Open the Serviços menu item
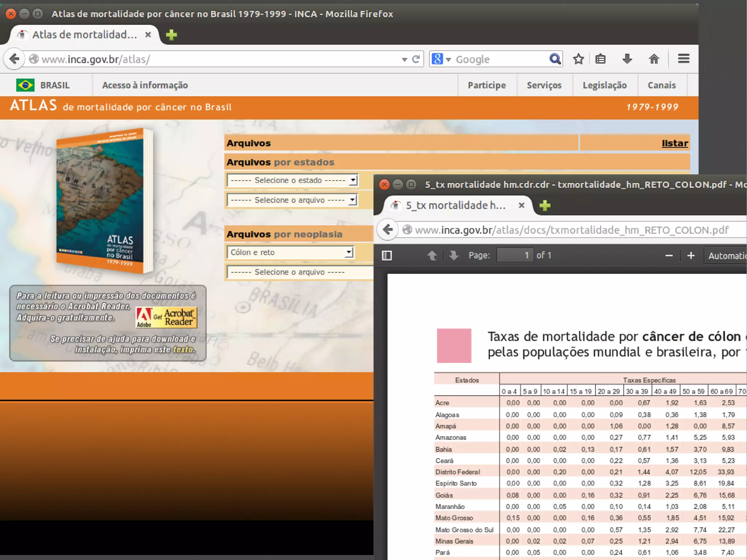The width and height of the screenshot is (747, 560). coord(544,85)
